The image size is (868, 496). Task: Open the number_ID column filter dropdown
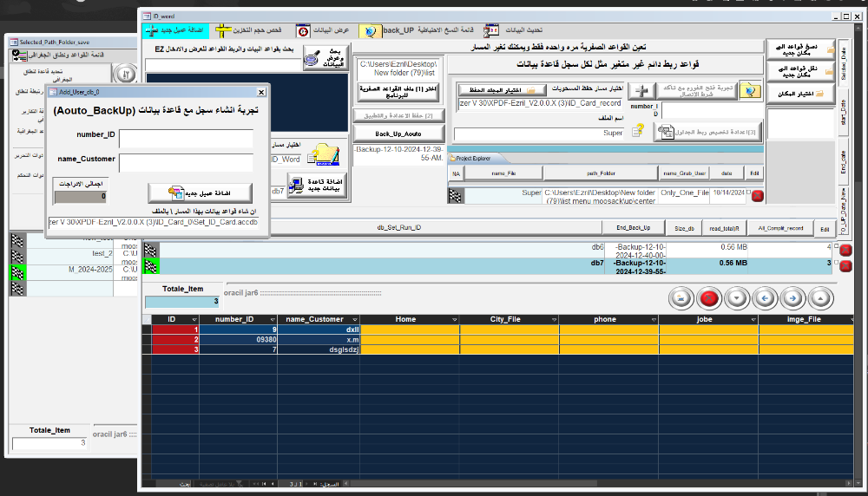271,319
